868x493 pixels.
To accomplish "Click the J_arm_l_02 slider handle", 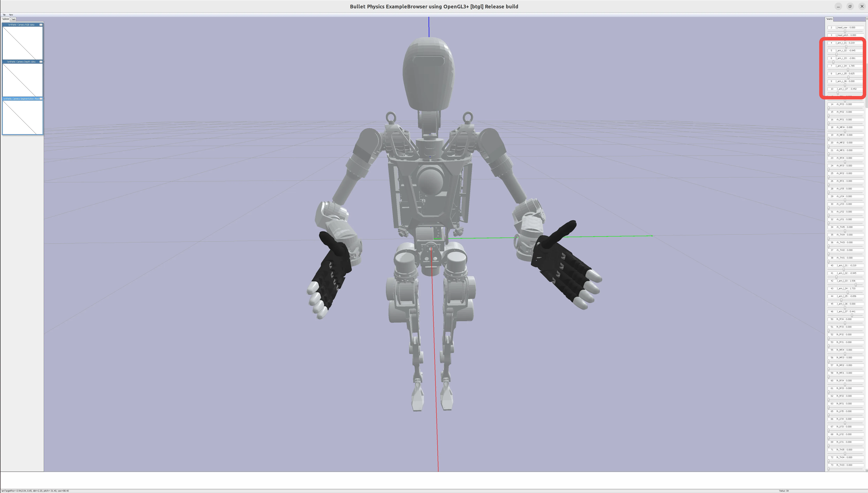I will click(837, 277).
